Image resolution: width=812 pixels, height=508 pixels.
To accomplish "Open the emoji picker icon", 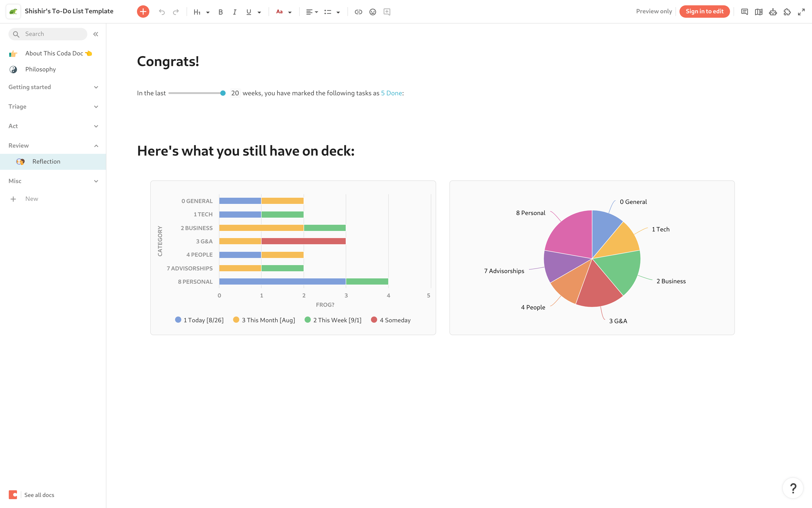I will (373, 12).
